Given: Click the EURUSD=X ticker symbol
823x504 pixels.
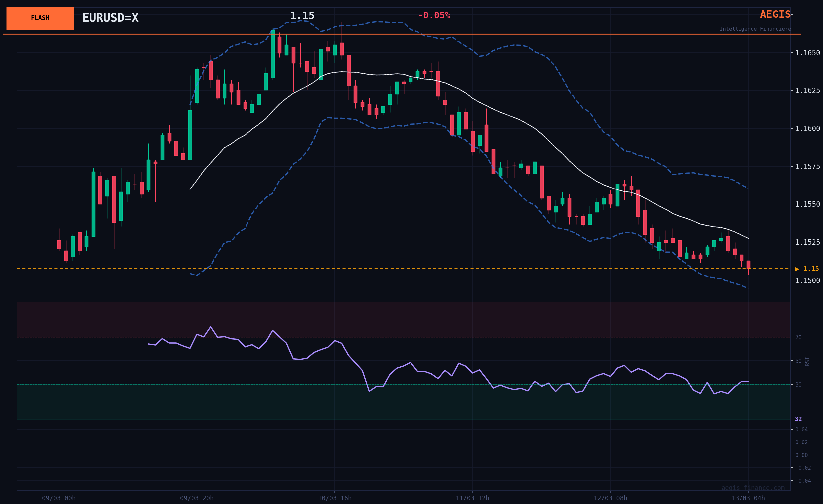Looking at the screenshot, I should click(x=110, y=18).
